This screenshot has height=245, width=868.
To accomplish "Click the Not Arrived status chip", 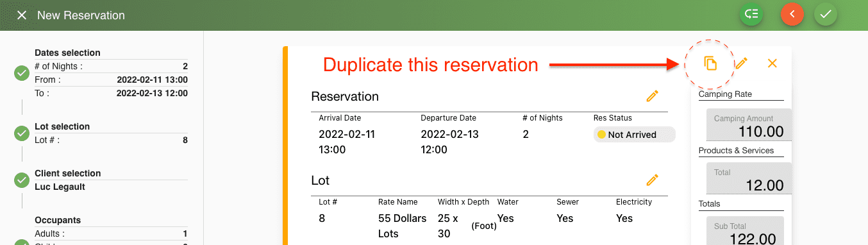I will click(x=634, y=135).
